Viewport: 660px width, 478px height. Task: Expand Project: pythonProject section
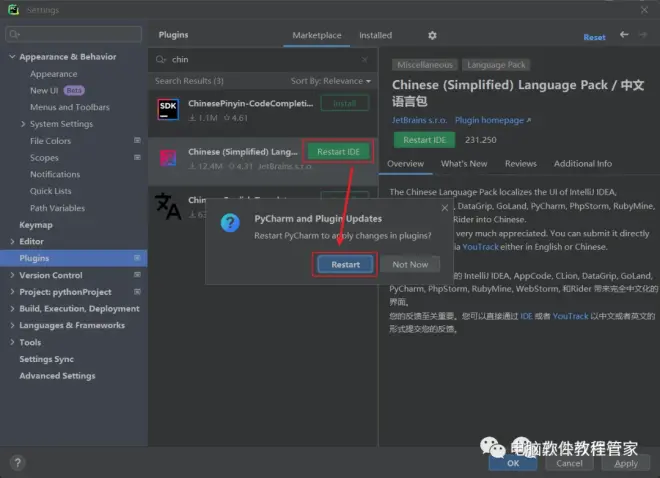12,292
